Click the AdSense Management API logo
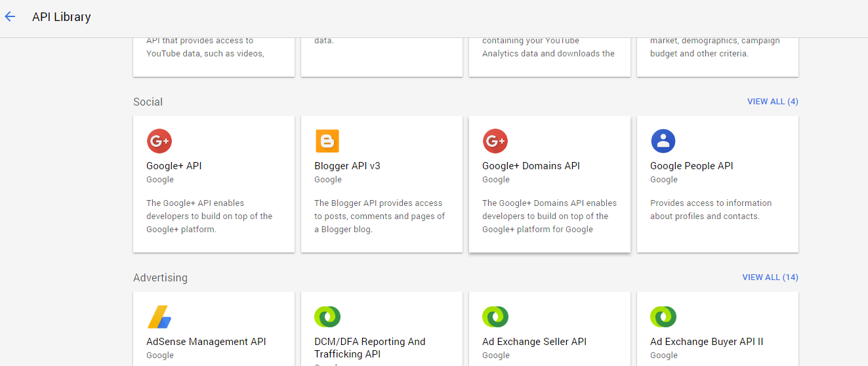868x366 pixels. click(x=159, y=317)
